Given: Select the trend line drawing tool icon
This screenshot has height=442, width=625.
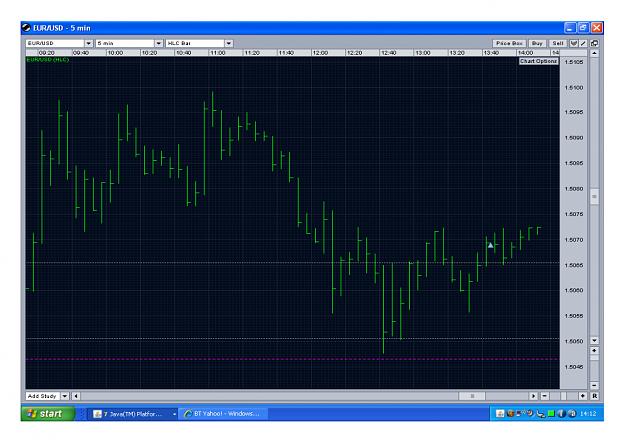Looking at the screenshot, I should [583, 43].
